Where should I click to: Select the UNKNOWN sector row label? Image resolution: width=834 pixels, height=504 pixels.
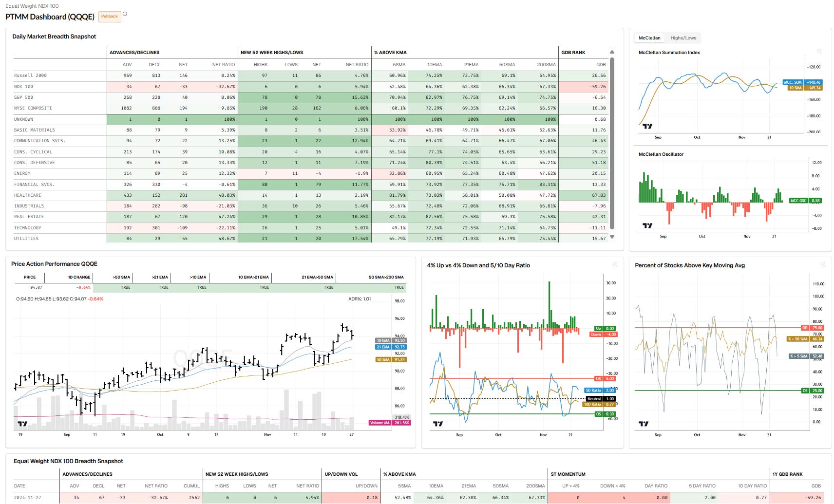click(23, 119)
